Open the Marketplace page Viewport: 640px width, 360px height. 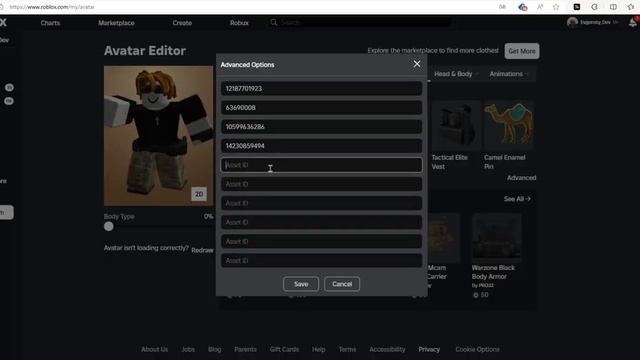pyautogui.click(x=116, y=23)
